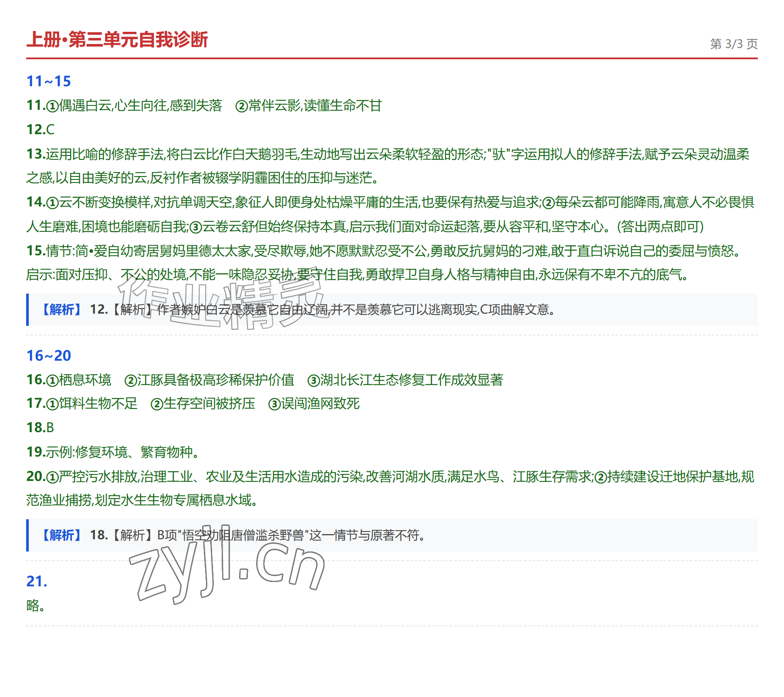Click answer text ①饵料生物不足
784x697 pixels.
[91, 403]
